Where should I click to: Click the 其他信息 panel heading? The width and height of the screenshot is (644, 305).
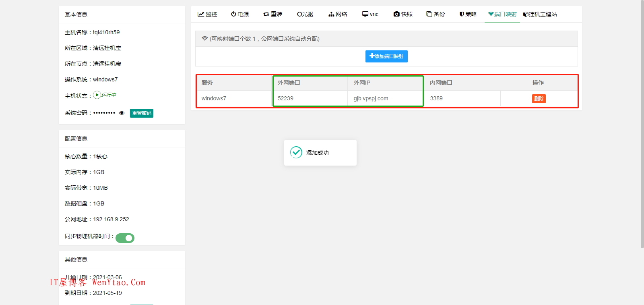click(76, 259)
